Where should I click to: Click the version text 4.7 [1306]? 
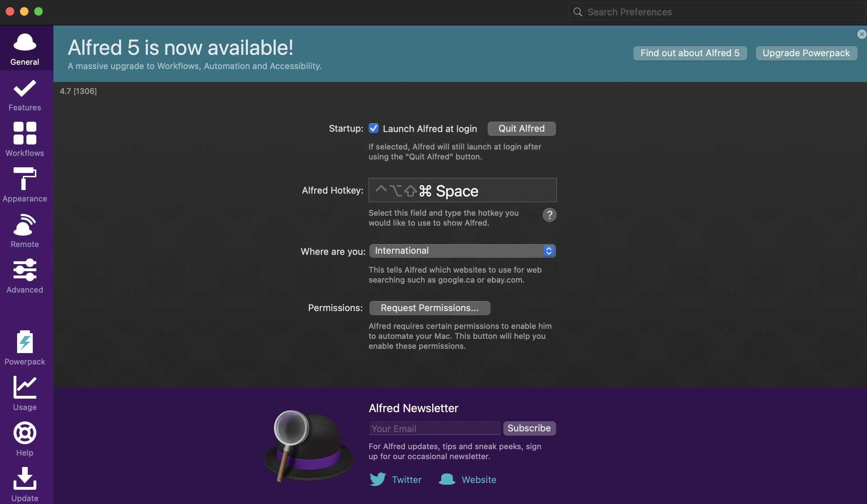(x=78, y=91)
